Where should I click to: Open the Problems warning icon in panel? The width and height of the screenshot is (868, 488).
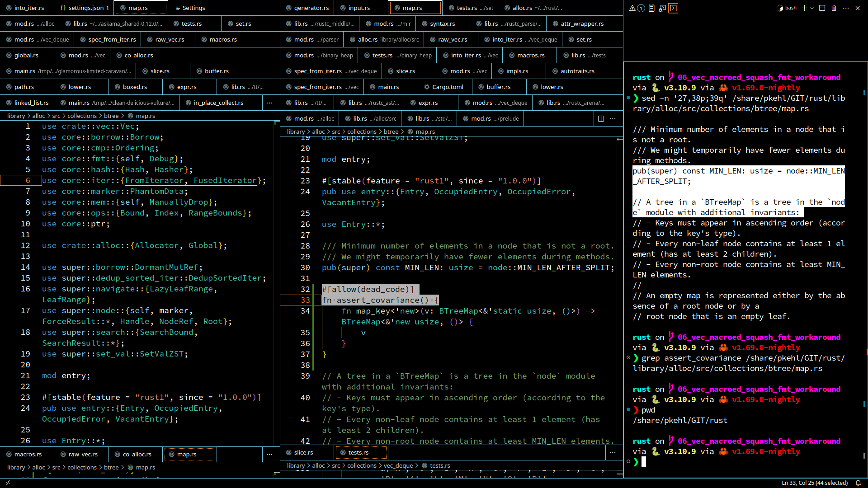(x=632, y=8)
